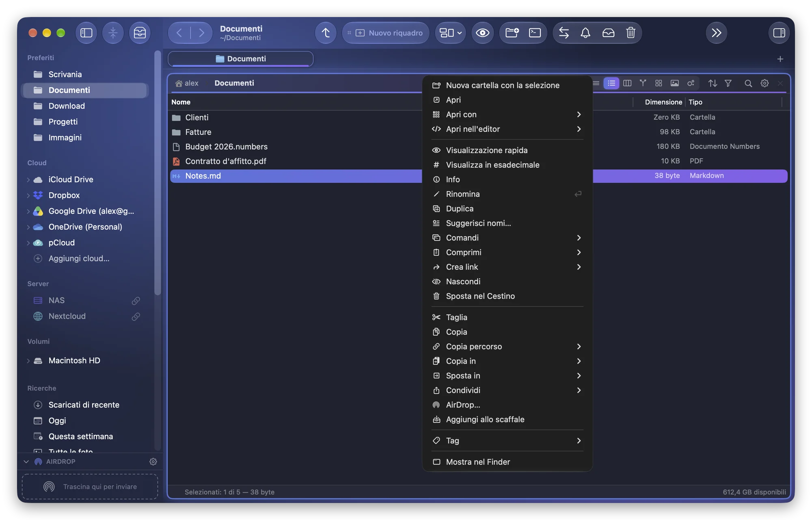Expand the iCloud Drive tree item
The height and width of the screenshot is (520, 812).
click(28, 180)
